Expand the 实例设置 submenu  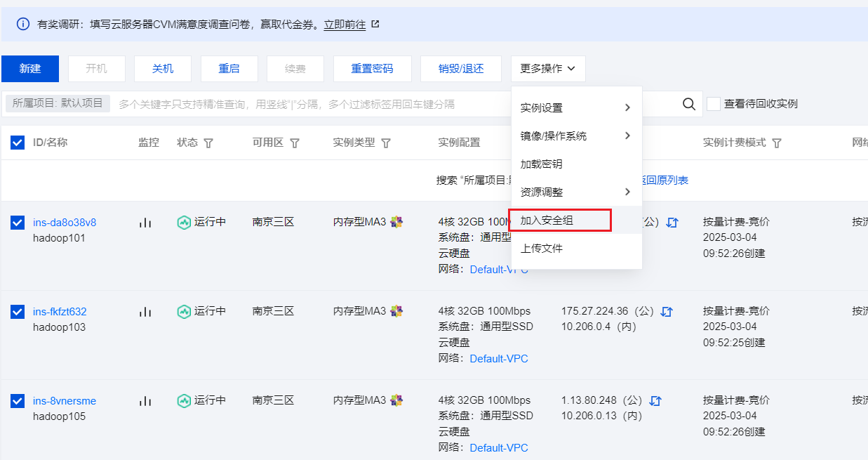pos(576,107)
